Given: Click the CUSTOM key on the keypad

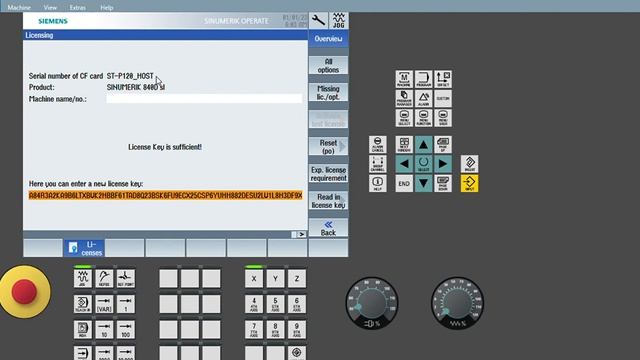Looking at the screenshot, I should click(443, 98).
